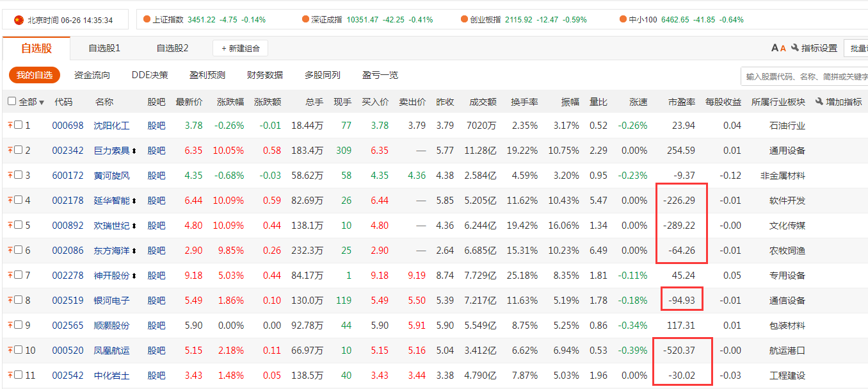
Task: Check the box for row 8 银河电子
Action: pyautogui.click(x=19, y=300)
